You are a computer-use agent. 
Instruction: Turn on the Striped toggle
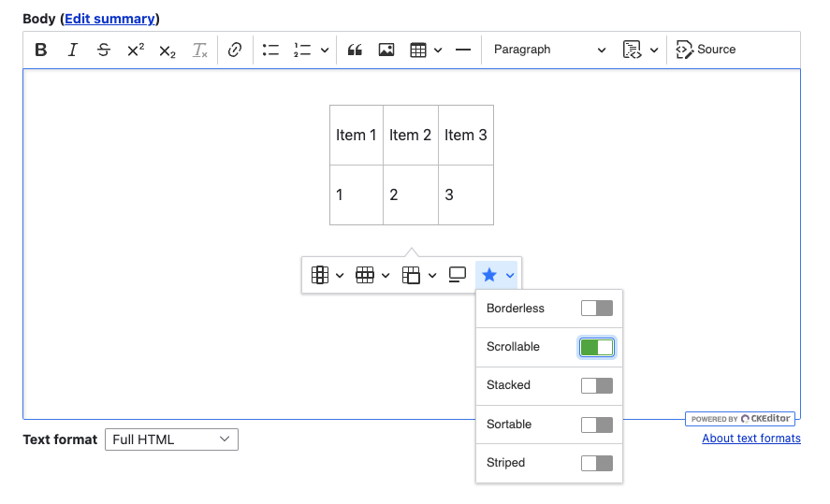coord(596,463)
